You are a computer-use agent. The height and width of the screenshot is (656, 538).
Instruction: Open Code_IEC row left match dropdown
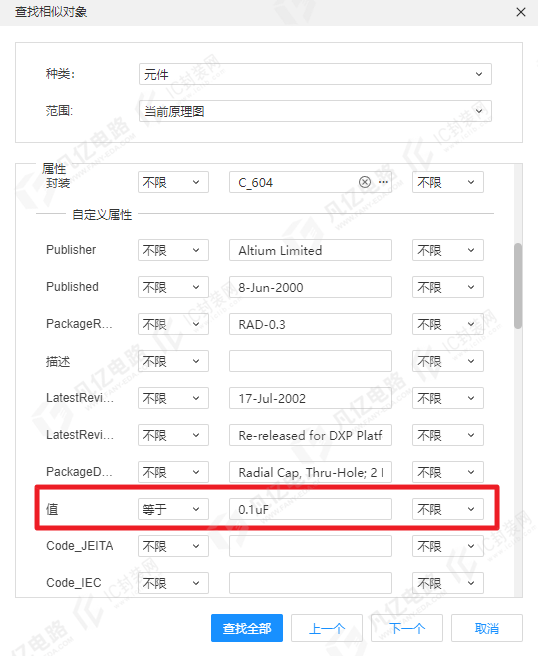coord(173,583)
